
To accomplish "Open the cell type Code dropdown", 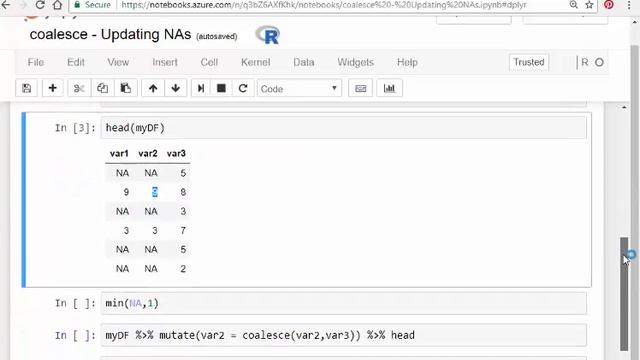I will [299, 89].
